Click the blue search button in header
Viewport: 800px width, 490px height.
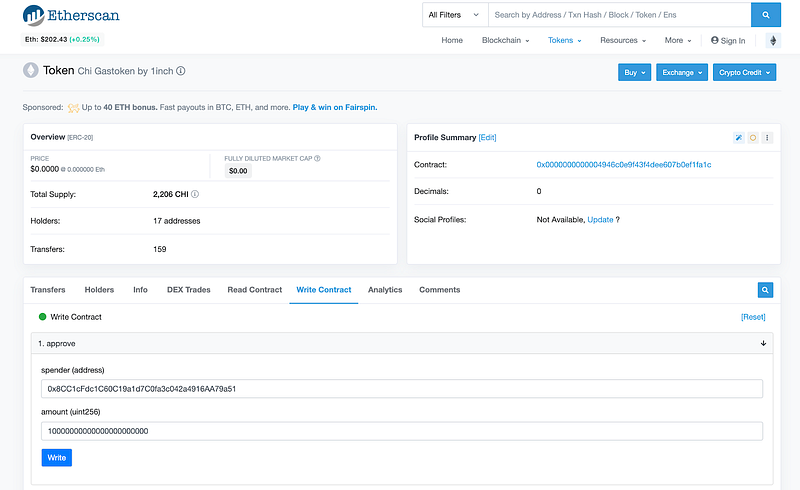coord(765,15)
